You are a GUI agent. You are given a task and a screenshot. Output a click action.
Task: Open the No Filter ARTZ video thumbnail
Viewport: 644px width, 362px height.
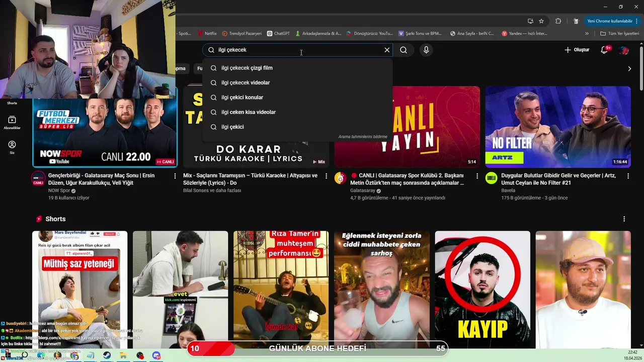click(557, 127)
